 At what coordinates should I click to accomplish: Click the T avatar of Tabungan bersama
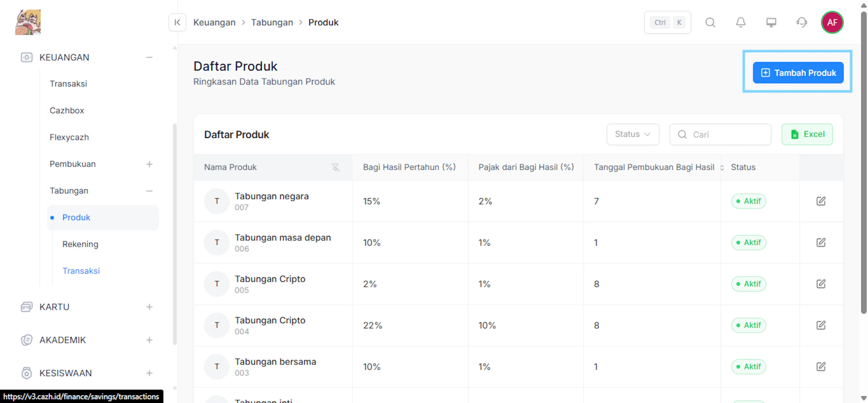click(x=217, y=367)
